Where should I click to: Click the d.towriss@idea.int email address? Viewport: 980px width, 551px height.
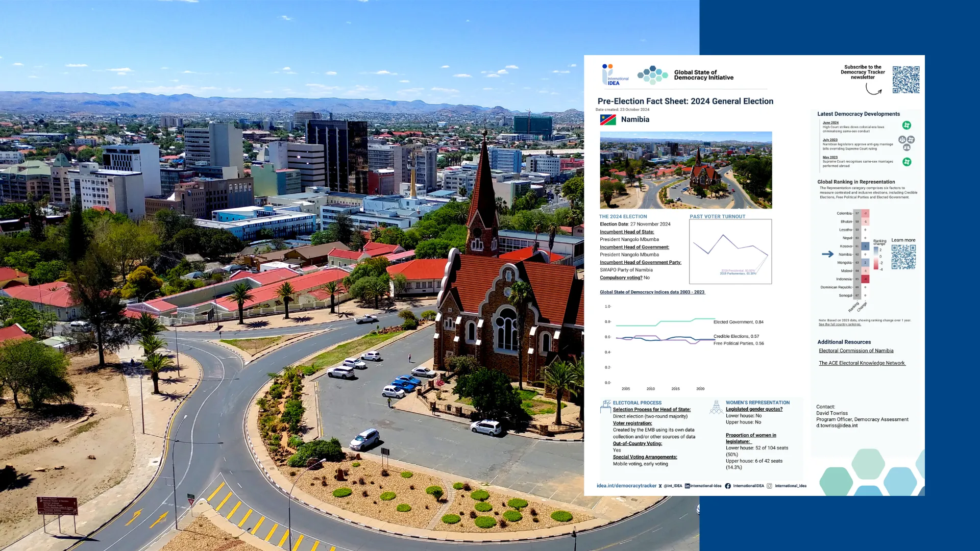[x=837, y=425]
